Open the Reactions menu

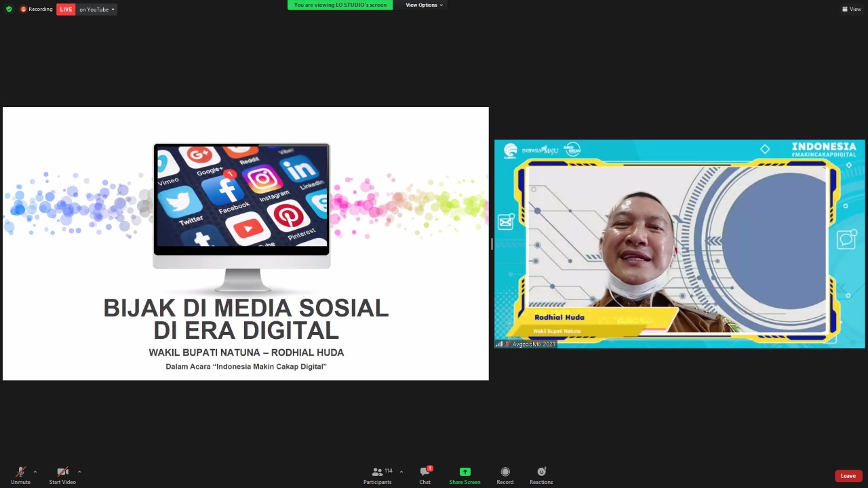[x=541, y=475]
